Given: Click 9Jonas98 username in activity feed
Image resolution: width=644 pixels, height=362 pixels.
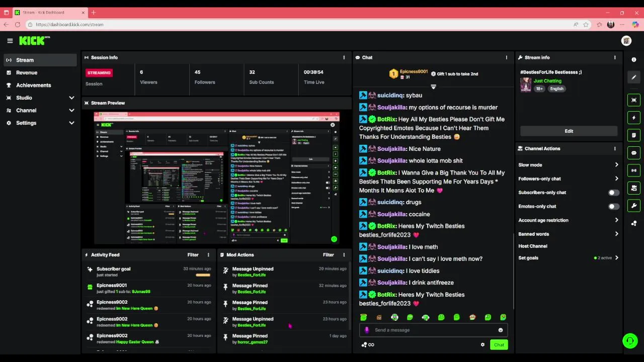Looking at the screenshot, I should pos(141,292).
